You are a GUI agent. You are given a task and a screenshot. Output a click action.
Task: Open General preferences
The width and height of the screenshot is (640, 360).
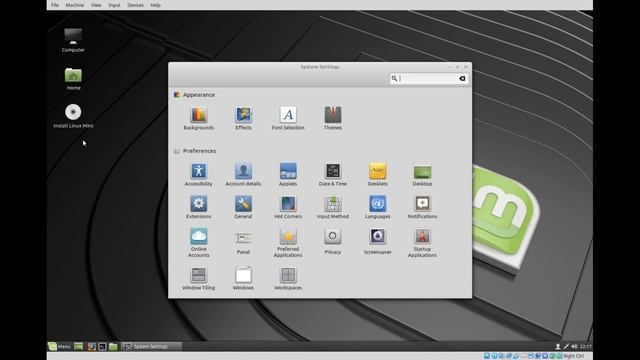point(243,207)
